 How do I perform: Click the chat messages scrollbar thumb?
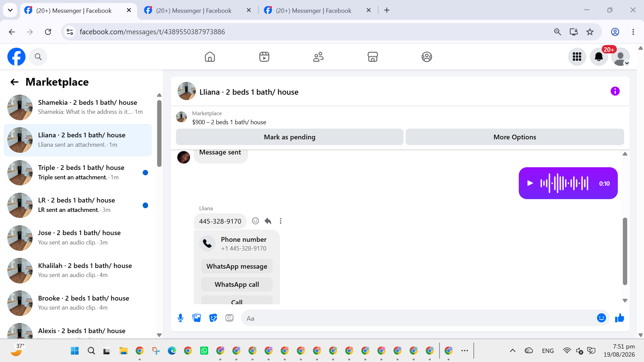[625, 251]
